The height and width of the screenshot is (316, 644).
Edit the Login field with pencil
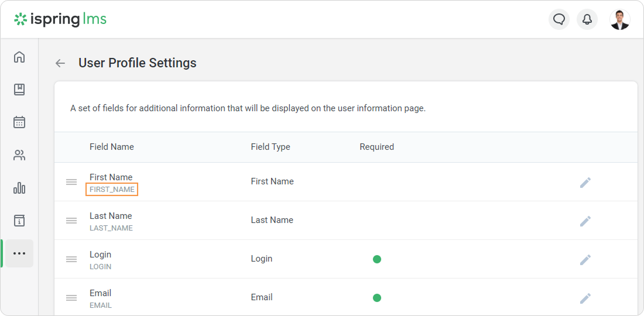(585, 260)
